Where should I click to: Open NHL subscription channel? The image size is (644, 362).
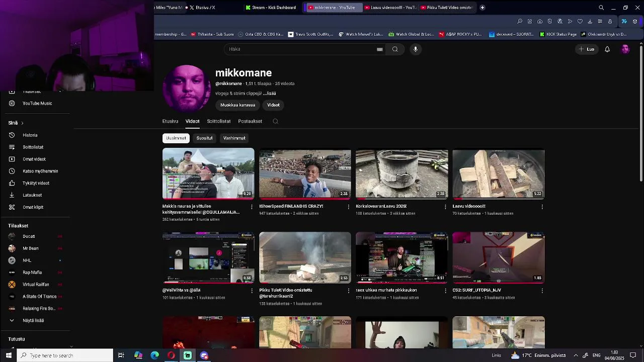coord(27,260)
